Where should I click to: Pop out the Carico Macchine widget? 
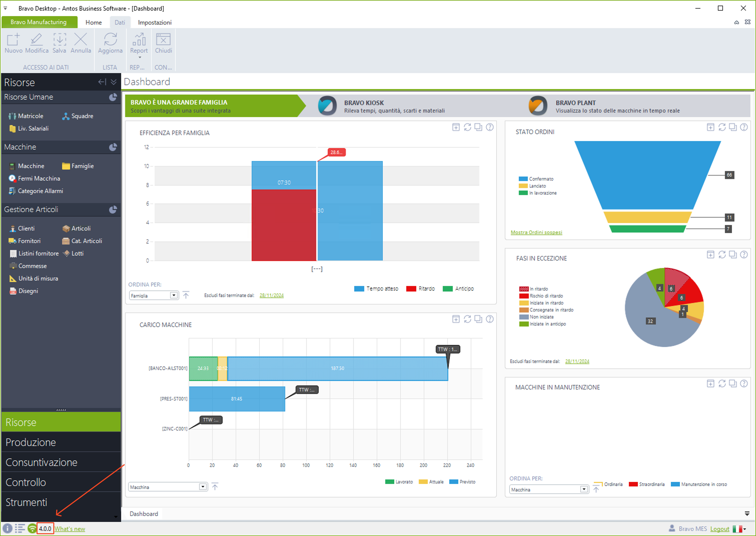click(478, 319)
